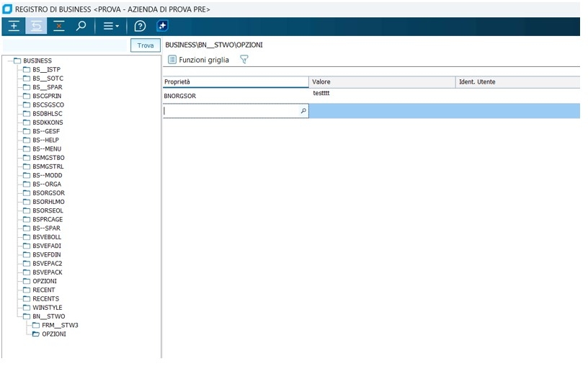Click the magnifier search toolbar icon
The height and width of the screenshot is (387, 588).
coord(81,26)
